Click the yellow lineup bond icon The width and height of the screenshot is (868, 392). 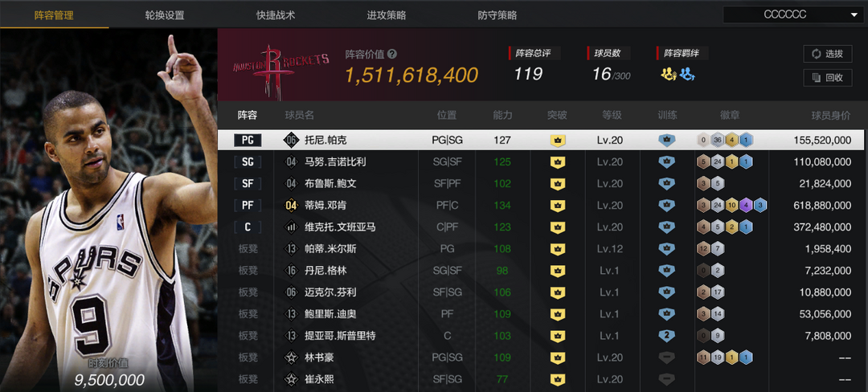(x=669, y=74)
